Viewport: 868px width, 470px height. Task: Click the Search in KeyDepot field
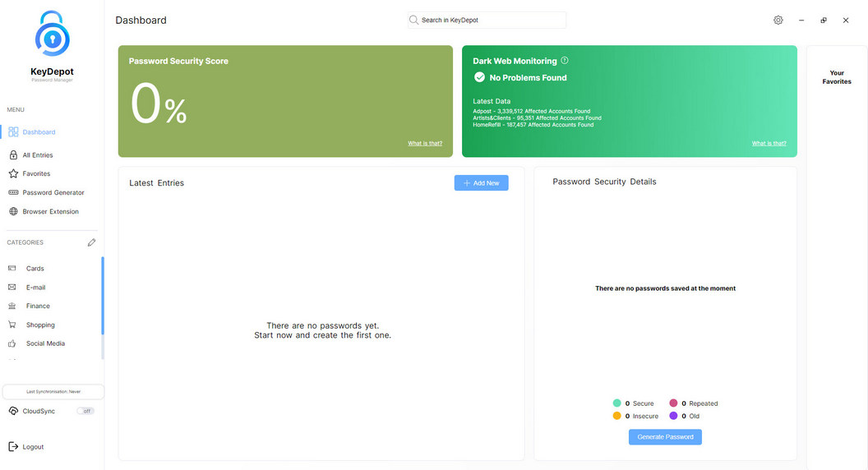(x=487, y=20)
